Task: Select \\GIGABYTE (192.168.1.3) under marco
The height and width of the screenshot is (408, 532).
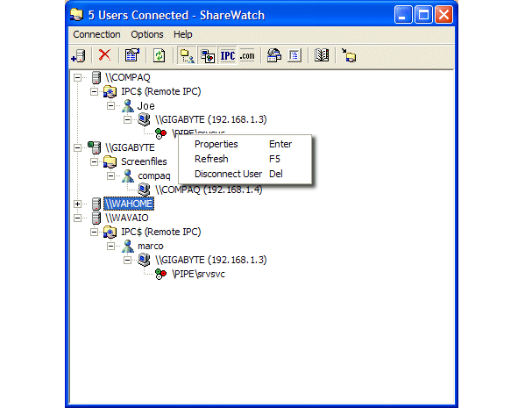Action: 211,261
